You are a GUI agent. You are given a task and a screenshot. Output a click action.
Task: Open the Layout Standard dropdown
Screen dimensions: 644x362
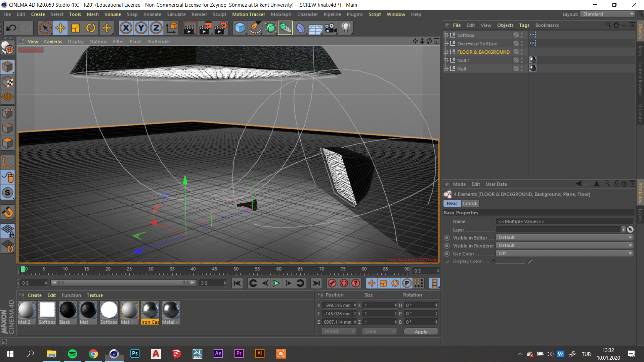[x=607, y=14]
